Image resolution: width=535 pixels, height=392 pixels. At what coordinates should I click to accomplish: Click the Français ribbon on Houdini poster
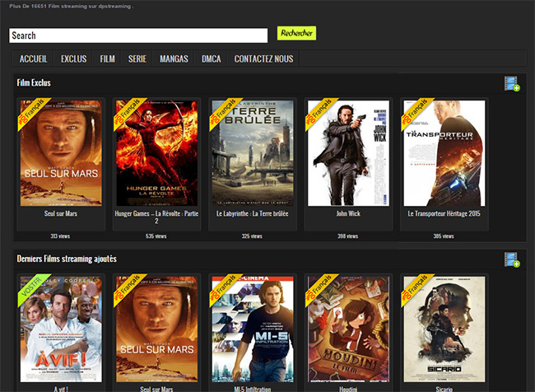320,289
